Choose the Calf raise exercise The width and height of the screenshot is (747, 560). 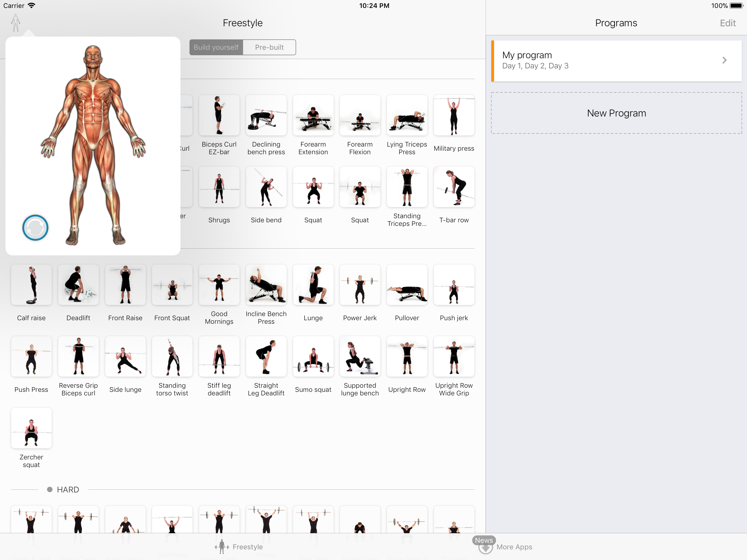coord(31,285)
